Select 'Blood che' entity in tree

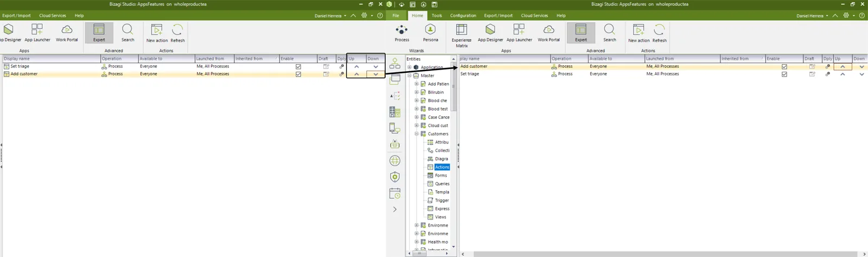[437, 101]
